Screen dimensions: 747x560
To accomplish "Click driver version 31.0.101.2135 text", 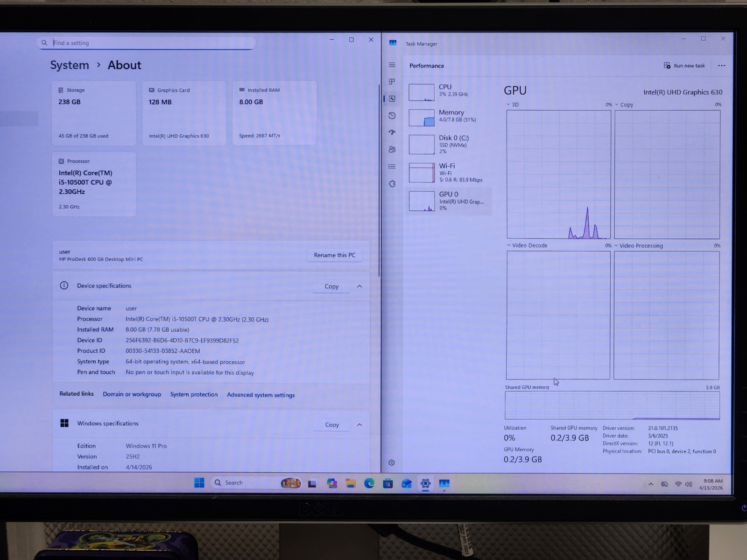I will click(x=663, y=428).
